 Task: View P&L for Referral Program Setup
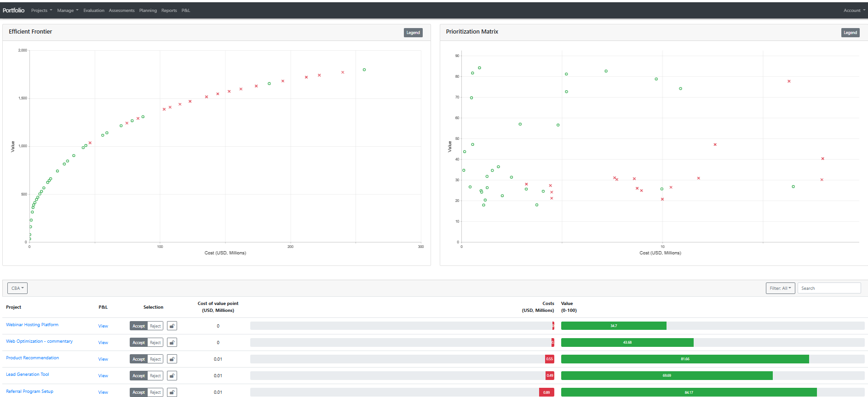click(103, 392)
